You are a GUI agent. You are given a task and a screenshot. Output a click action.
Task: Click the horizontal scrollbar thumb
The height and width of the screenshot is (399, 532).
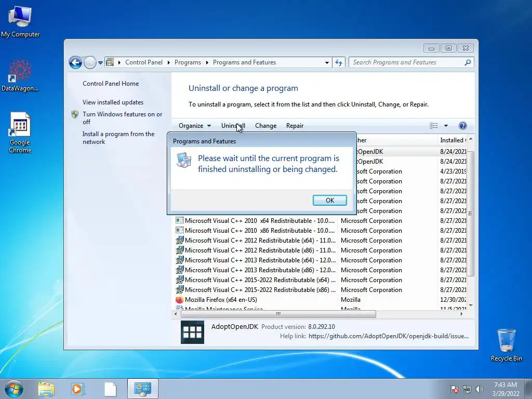pos(278,314)
